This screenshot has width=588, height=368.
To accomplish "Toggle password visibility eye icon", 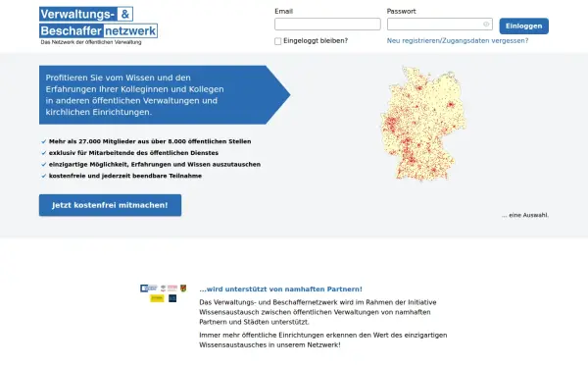I will (486, 24).
